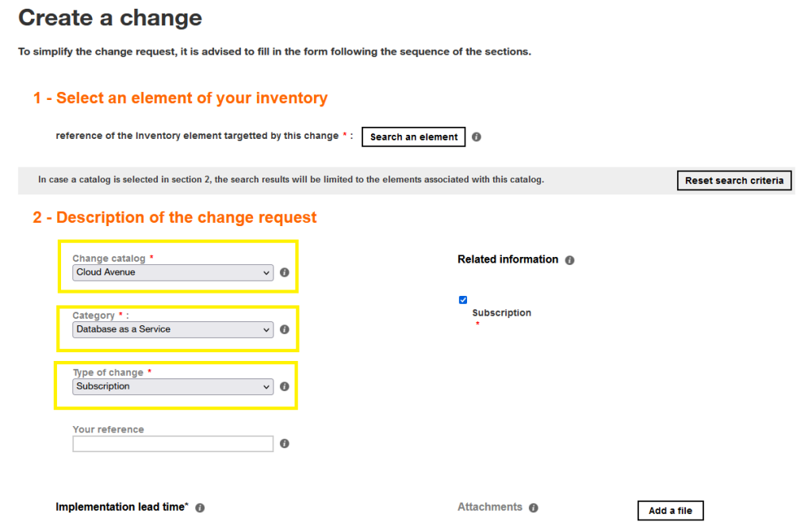Focus the Your reference text field
The height and width of the screenshot is (522, 812).
pos(173,443)
